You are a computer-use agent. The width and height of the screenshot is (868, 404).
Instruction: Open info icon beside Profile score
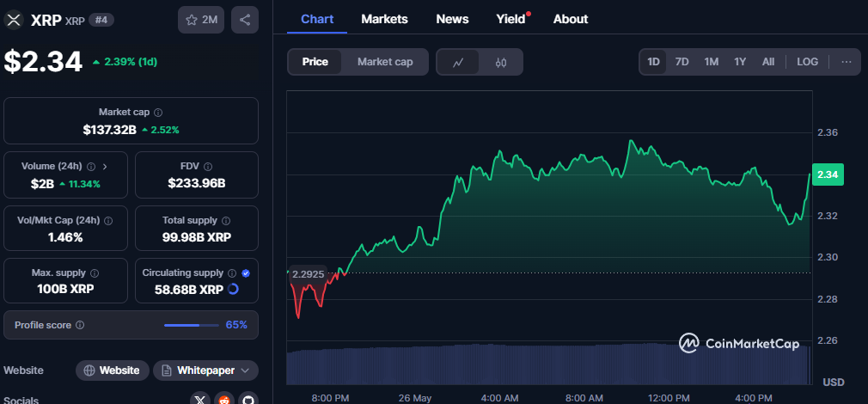(80, 325)
